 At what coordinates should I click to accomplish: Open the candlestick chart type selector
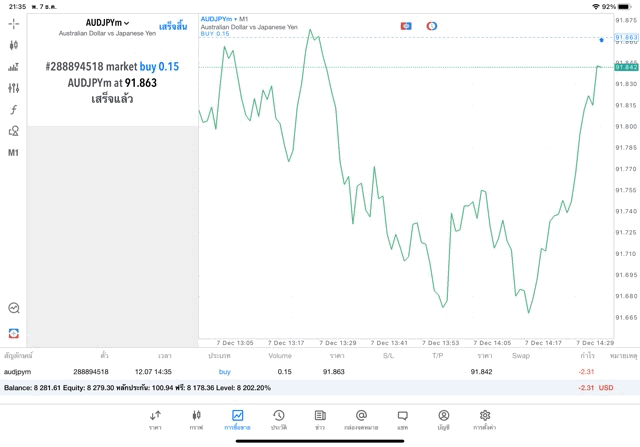[13, 45]
